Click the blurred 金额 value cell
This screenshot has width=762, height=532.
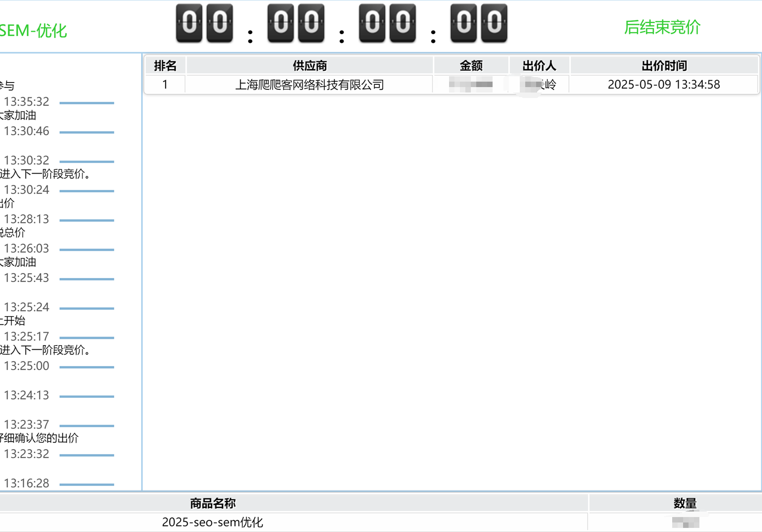click(471, 85)
